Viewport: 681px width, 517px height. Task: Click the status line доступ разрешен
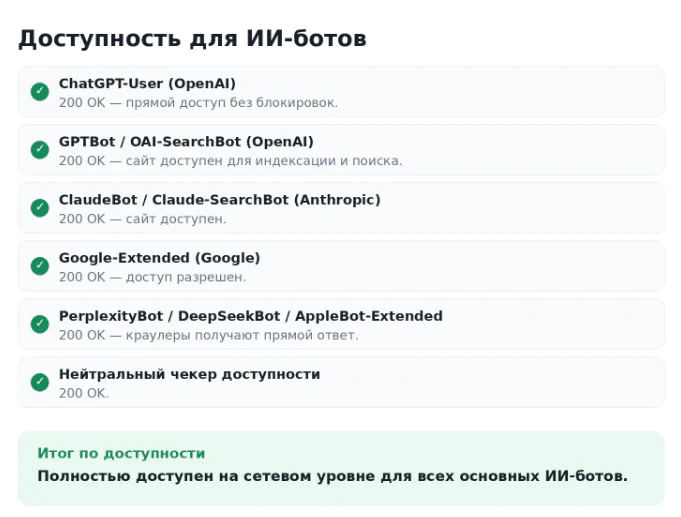186,278
